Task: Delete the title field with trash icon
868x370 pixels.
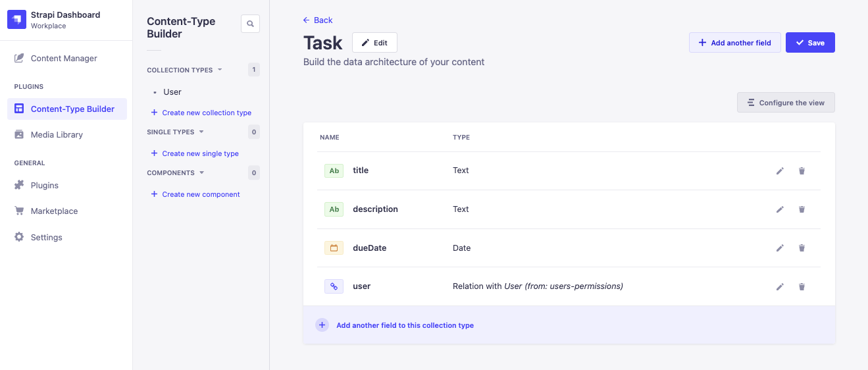Action: click(x=802, y=171)
